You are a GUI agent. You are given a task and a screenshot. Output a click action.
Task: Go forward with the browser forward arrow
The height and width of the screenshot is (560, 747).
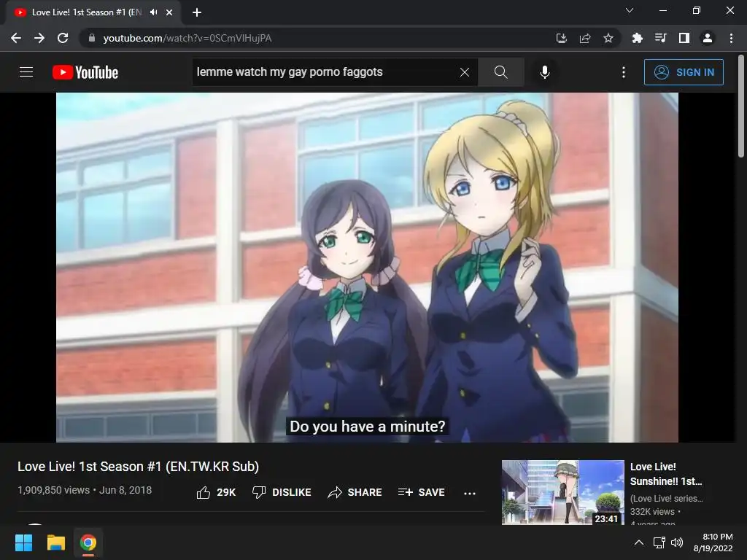click(x=39, y=38)
